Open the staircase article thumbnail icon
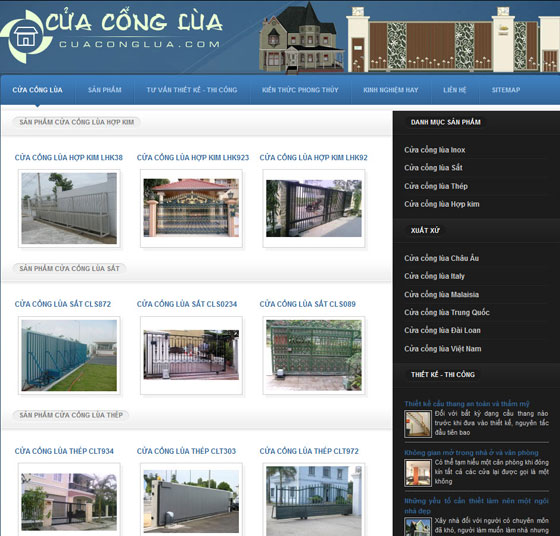This screenshot has height=536, width=560. pyautogui.click(x=418, y=424)
